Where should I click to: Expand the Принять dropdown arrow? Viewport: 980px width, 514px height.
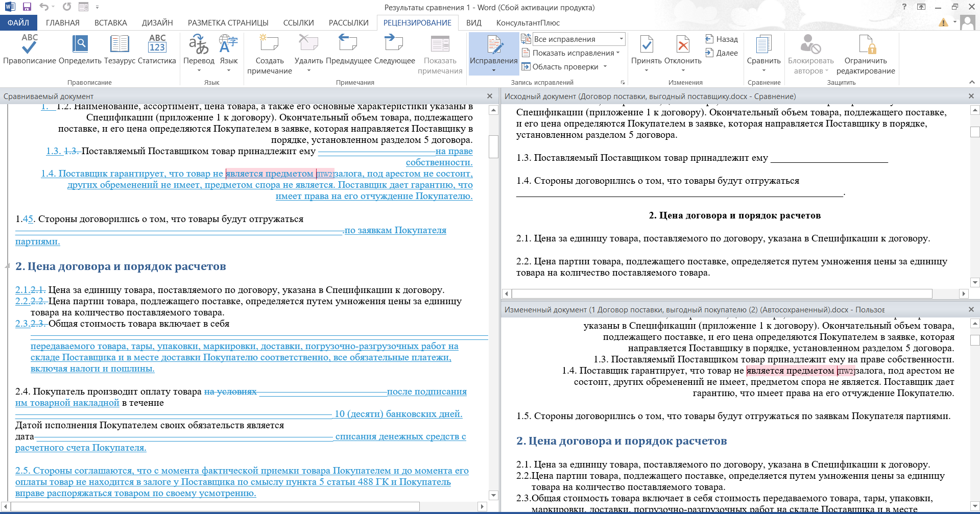tap(647, 71)
